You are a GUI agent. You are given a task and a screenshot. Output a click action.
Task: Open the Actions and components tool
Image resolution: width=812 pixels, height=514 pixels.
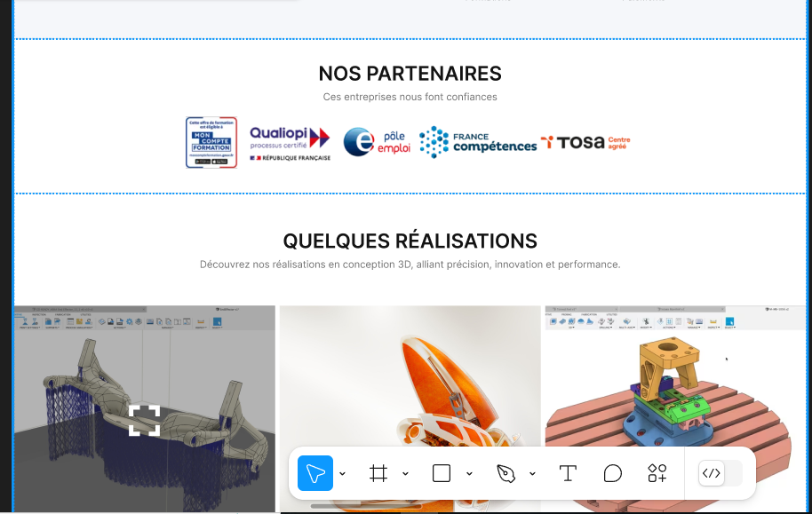point(657,473)
